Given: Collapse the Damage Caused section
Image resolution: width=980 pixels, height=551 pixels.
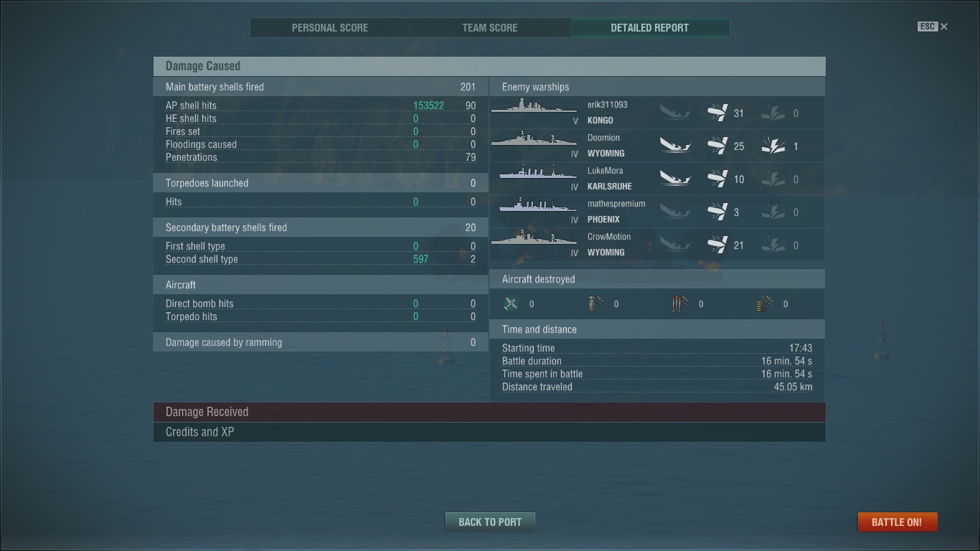Looking at the screenshot, I should pos(489,66).
